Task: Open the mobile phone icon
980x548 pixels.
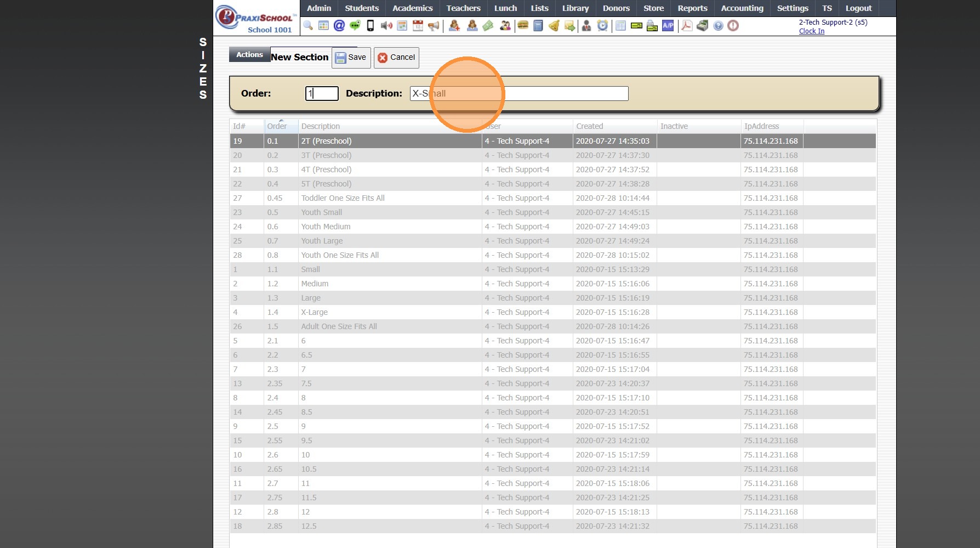Action: (371, 26)
